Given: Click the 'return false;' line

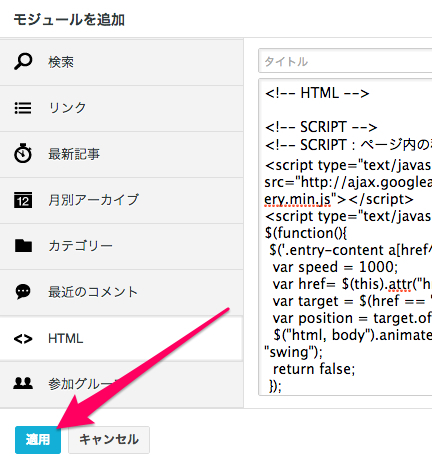Looking at the screenshot, I should click(314, 369).
